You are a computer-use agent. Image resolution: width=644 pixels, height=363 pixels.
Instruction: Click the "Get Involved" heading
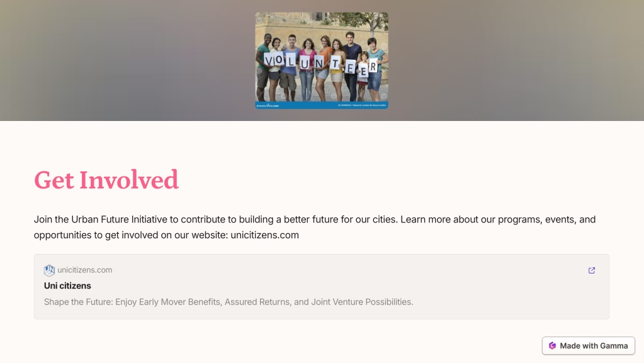106,180
